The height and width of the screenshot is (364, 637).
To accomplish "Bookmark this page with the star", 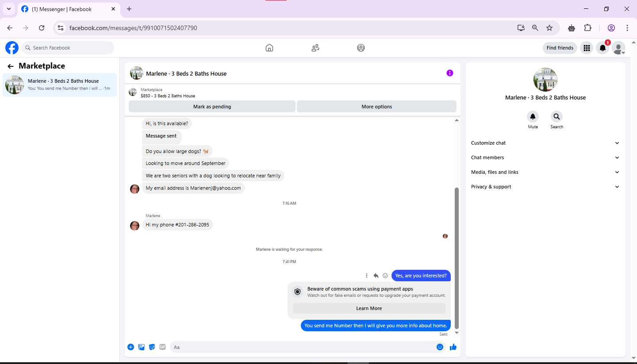I will tap(549, 28).
